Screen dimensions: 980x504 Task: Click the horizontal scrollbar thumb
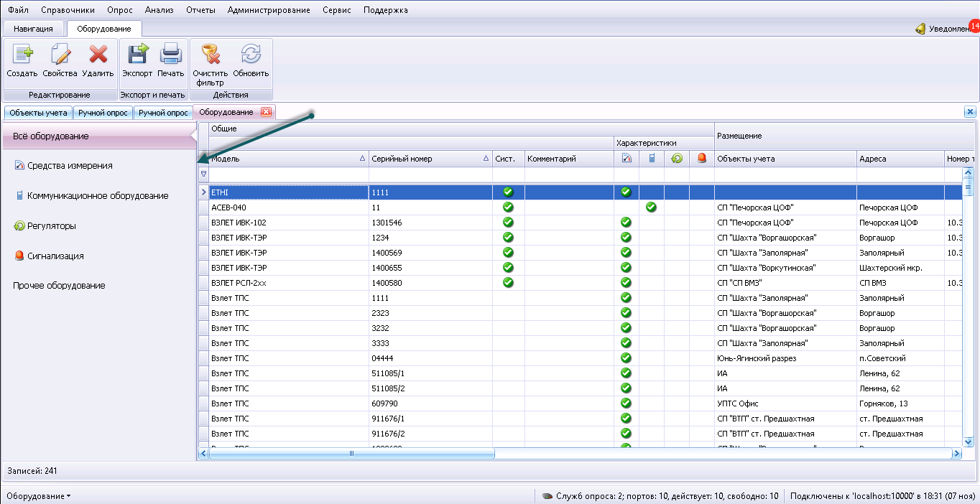coord(351,454)
